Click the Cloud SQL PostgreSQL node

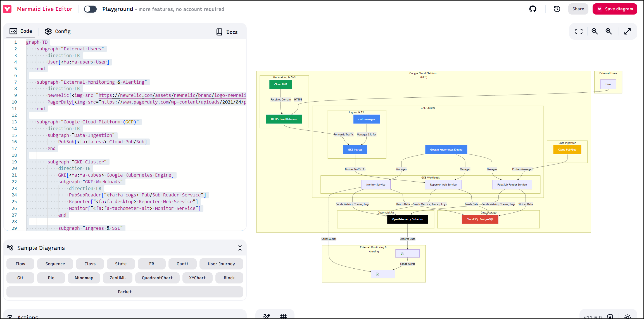[480, 219]
